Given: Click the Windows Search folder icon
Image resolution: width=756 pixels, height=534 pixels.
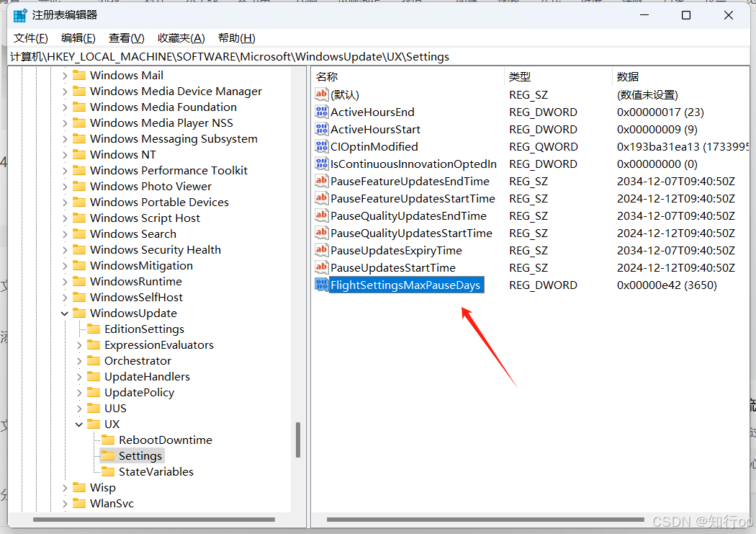Looking at the screenshot, I should [x=79, y=234].
